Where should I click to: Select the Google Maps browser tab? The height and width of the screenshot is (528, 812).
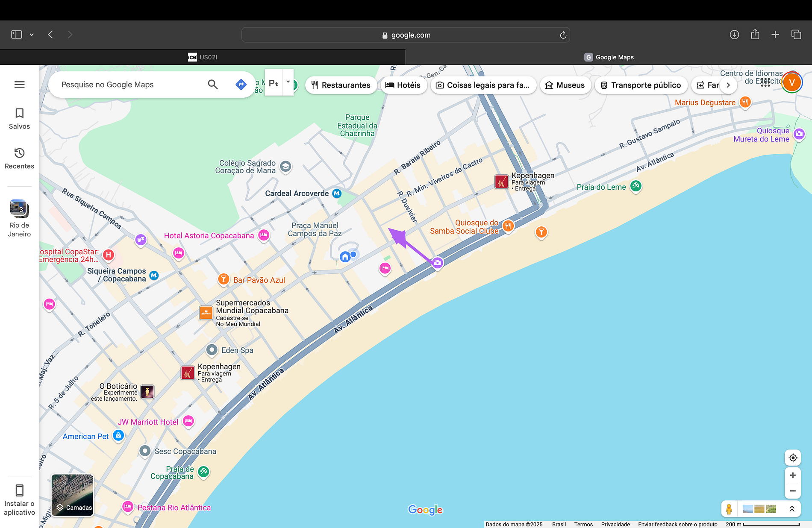click(x=609, y=57)
